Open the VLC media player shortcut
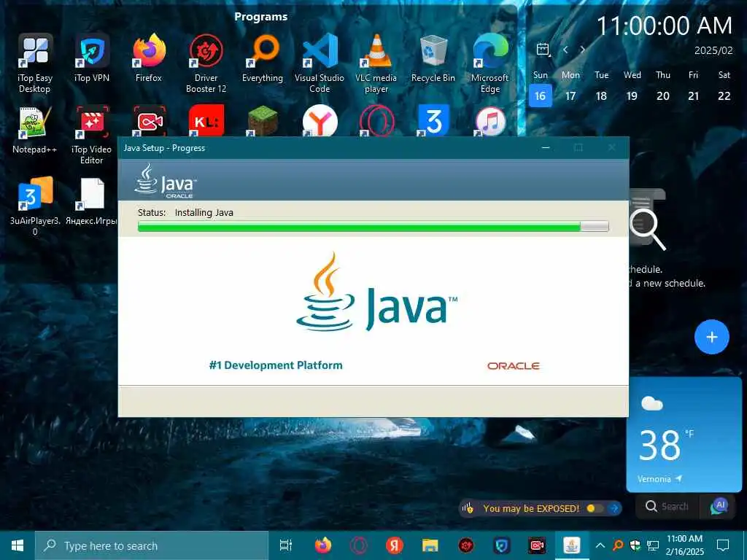The height and width of the screenshot is (560, 747). click(376, 63)
